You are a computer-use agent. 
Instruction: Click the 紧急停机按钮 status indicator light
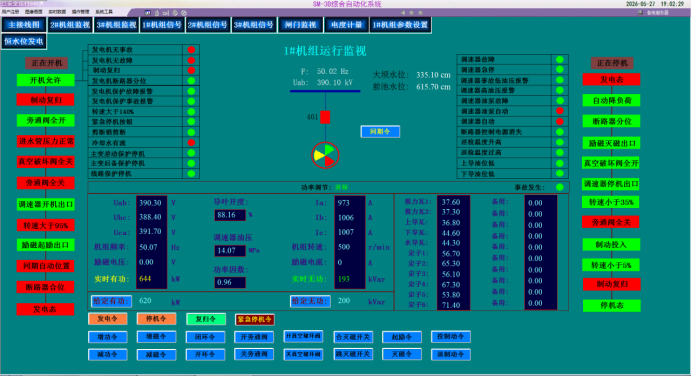click(x=191, y=122)
